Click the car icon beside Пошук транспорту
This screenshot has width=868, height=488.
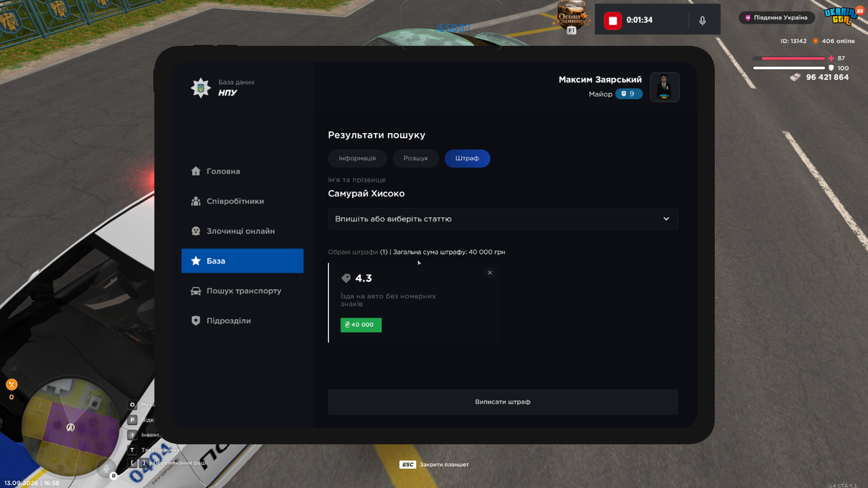[196, 290]
